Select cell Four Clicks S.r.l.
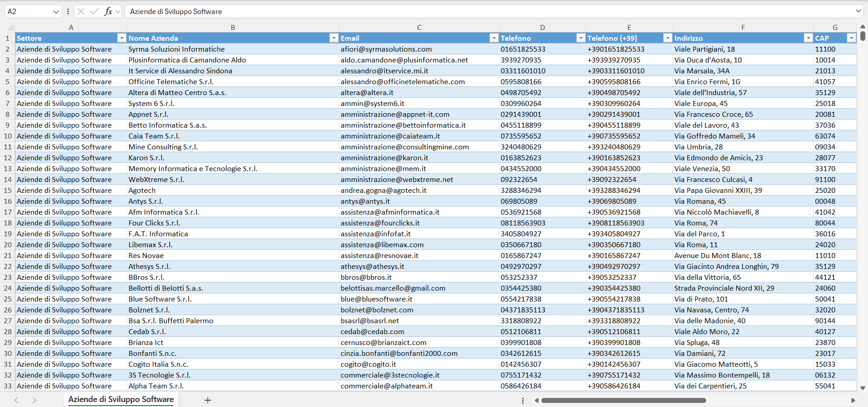Image resolution: width=868 pixels, height=407 pixels. click(x=233, y=223)
